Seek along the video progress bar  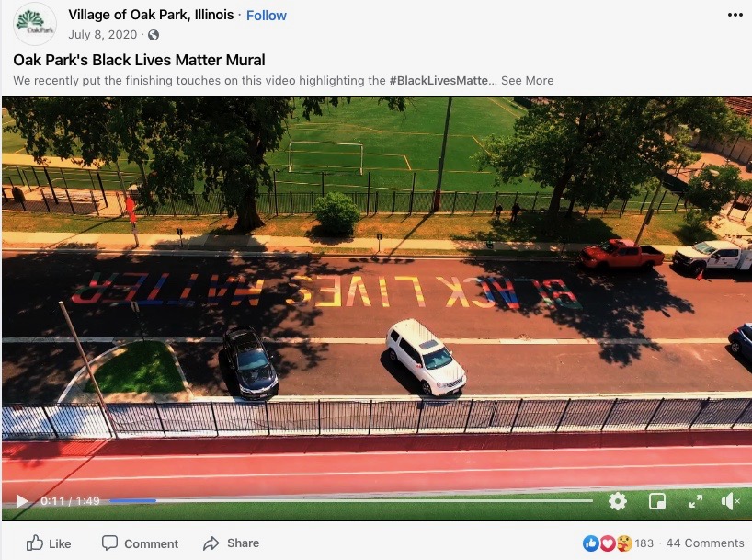click(351, 500)
